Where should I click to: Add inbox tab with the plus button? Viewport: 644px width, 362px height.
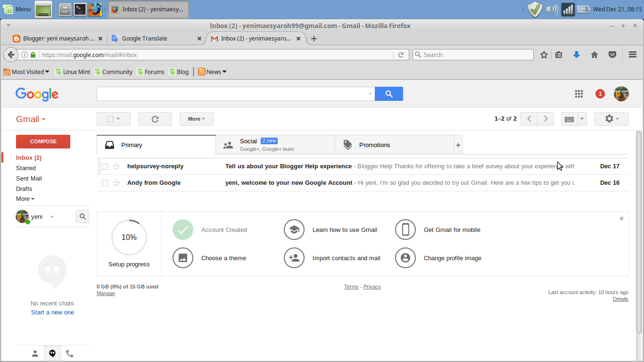click(458, 145)
